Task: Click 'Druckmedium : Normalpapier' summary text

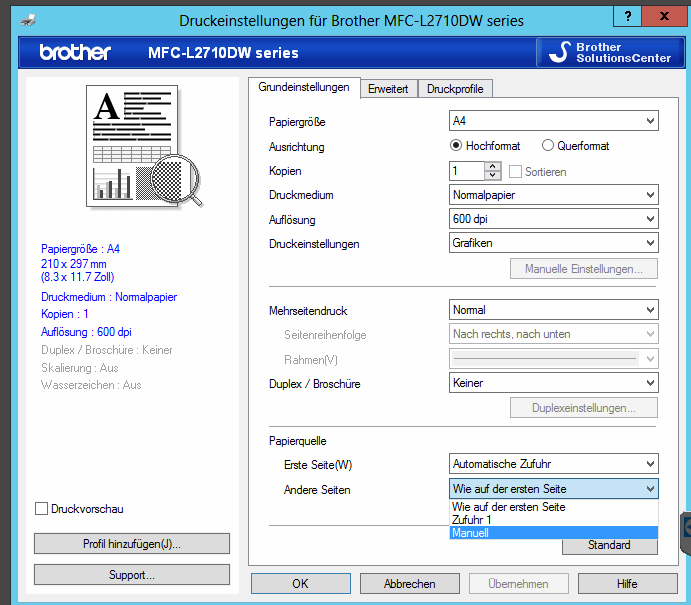Action: pos(109,297)
